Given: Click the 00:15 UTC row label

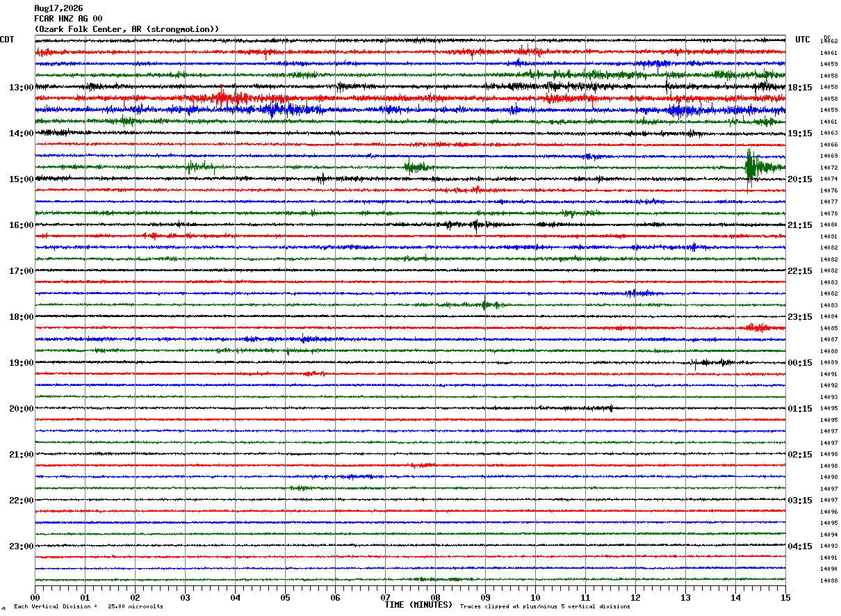Looking at the screenshot, I should 800,363.
